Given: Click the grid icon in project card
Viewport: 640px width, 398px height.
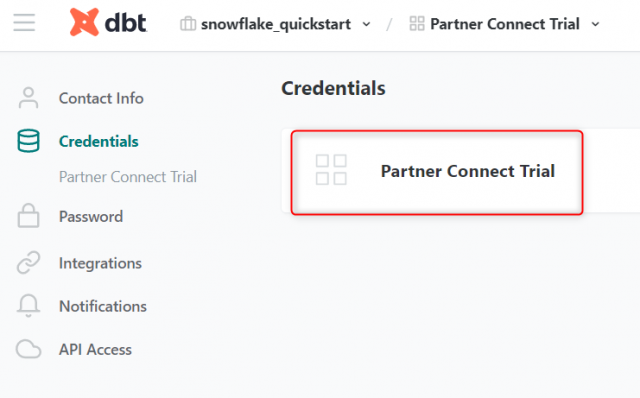Looking at the screenshot, I should pos(331,170).
